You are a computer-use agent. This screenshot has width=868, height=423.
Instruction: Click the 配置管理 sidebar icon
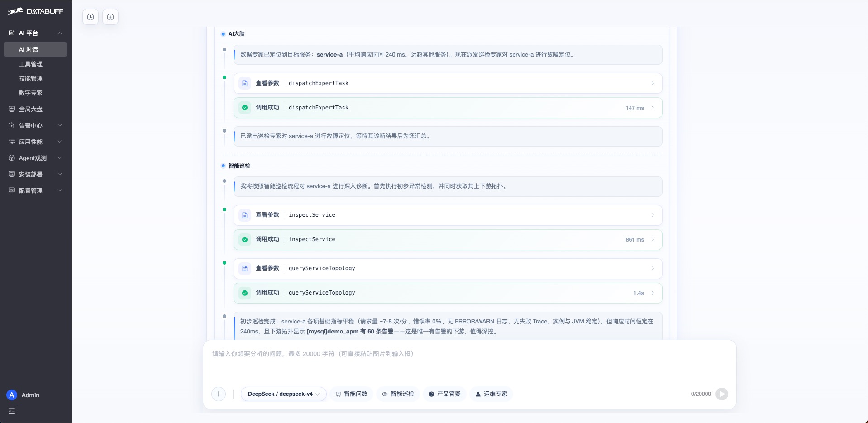(x=12, y=190)
